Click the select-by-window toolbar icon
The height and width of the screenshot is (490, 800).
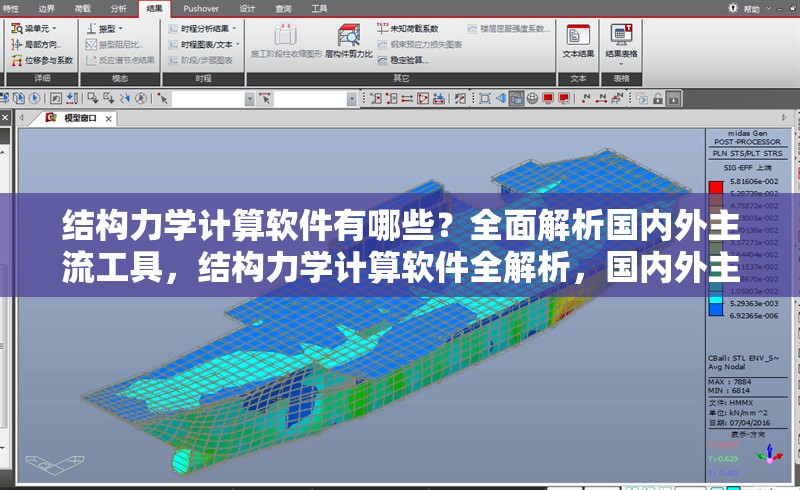(x=93, y=98)
